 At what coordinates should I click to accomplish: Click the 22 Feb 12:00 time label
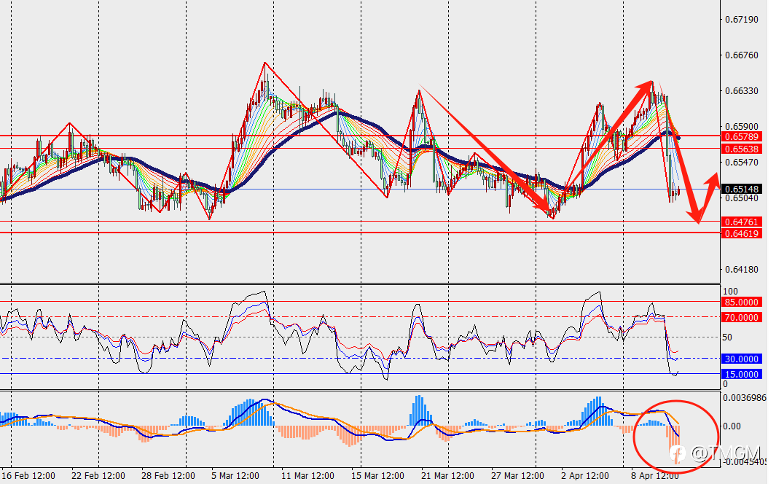98,476
